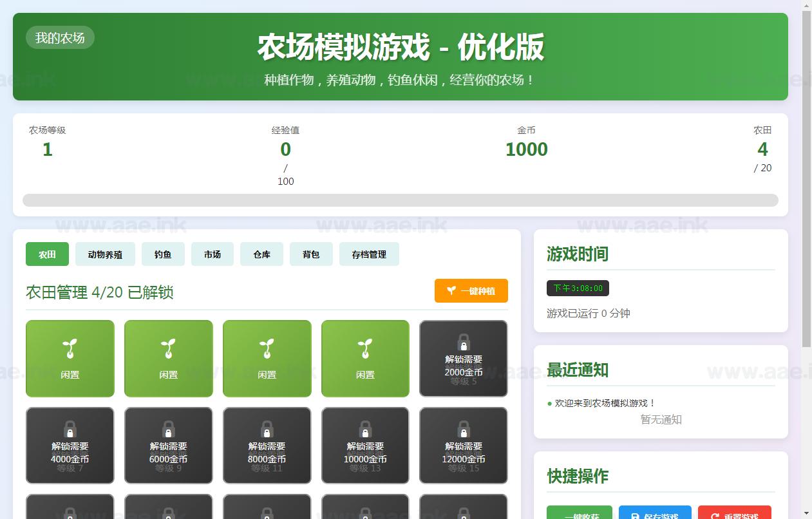
Task: Click the 农田管理 4/20 已解锁 heading
Action: click(100, 292)
